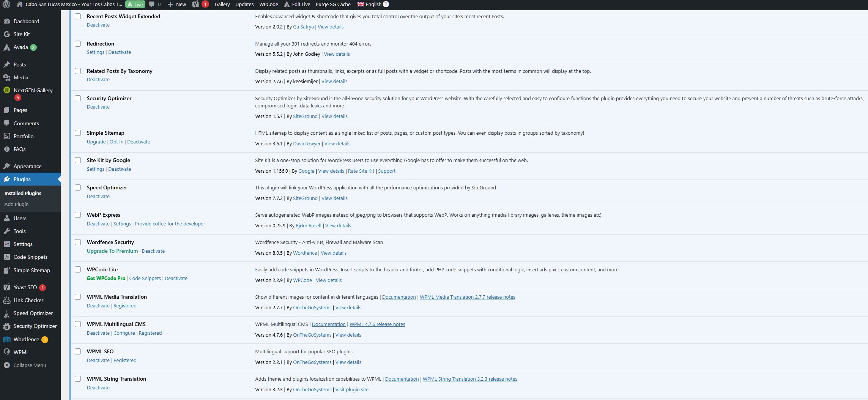Click the Users icon in sidebar
This screenshot has height=400, width=868.
(x=7, y=218)
